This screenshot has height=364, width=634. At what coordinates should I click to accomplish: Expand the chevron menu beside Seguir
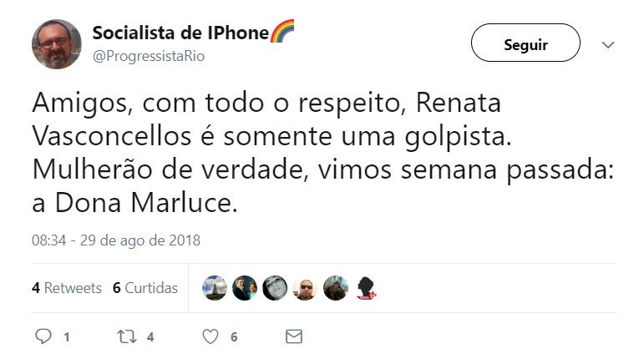click(x=607, y=44)
